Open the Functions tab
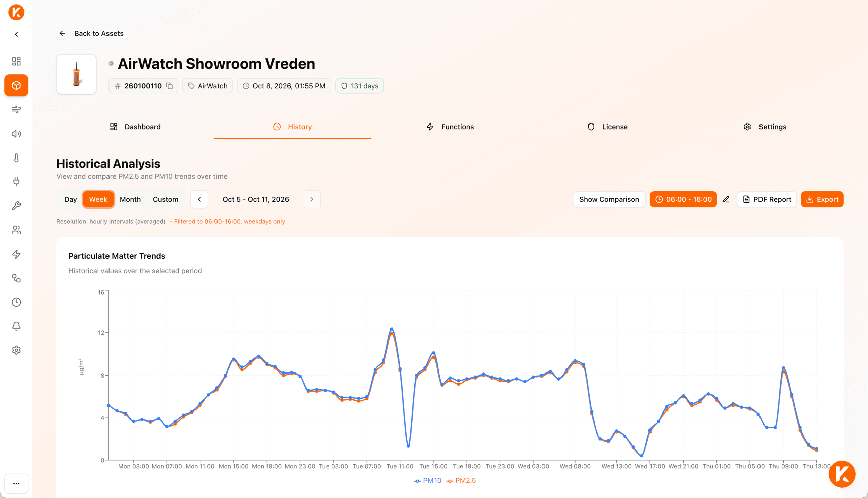Viewport: 868px width, 498px height. click(x=450, y=127)
